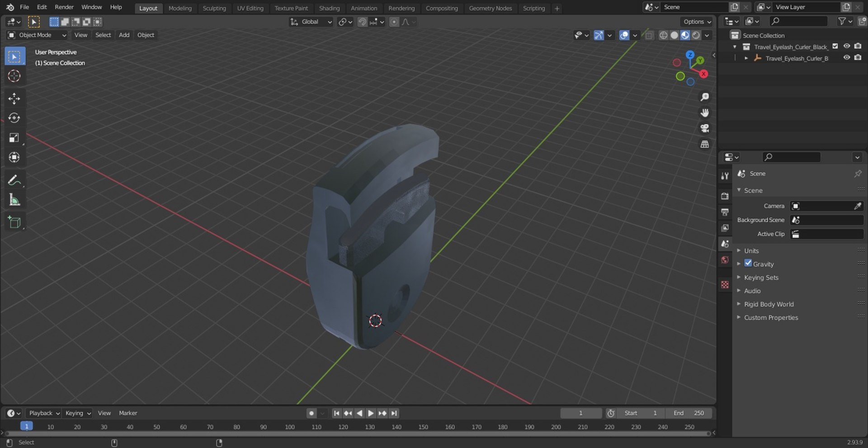
Task: Switch to wireframe viewport shading
Action: (x=663, y=35)
